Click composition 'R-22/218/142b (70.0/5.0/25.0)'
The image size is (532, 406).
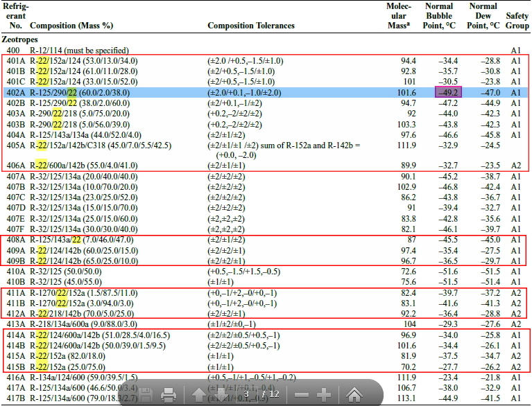(x=82, y=314)
